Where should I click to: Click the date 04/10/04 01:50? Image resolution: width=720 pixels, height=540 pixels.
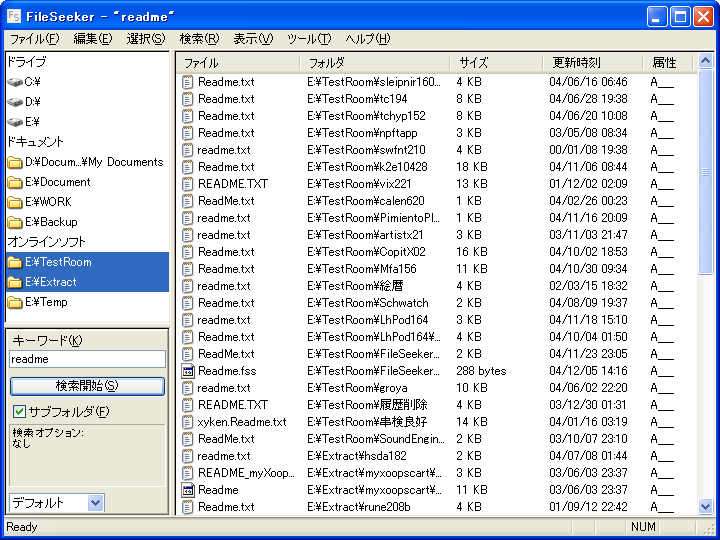coord(588,337)
